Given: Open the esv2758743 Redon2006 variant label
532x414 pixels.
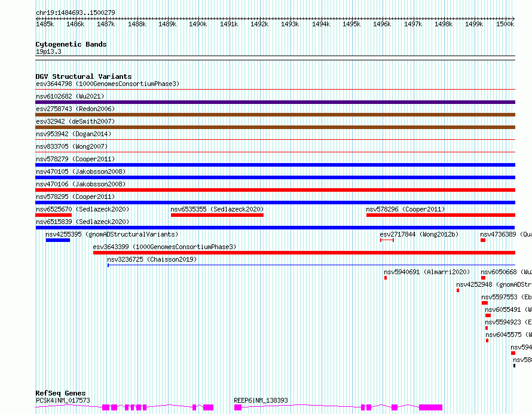Looking at the screenshot, I should point(75,109).
